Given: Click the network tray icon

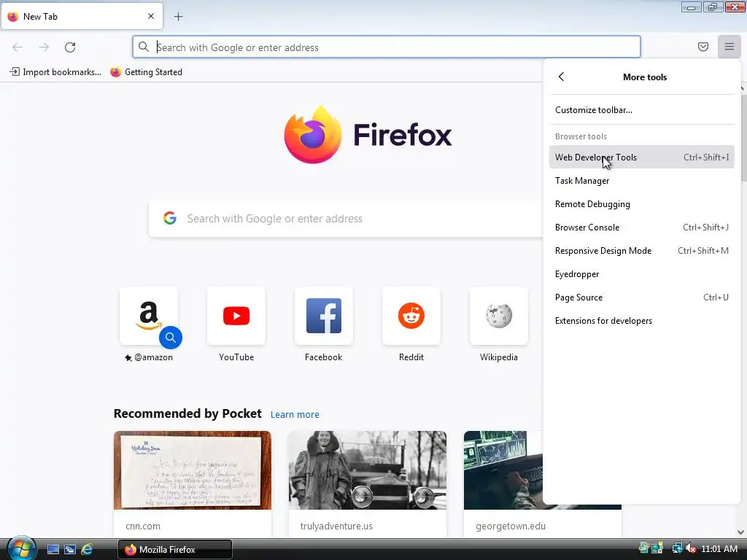Looking at the screenshot, I should tap(676, 548).
